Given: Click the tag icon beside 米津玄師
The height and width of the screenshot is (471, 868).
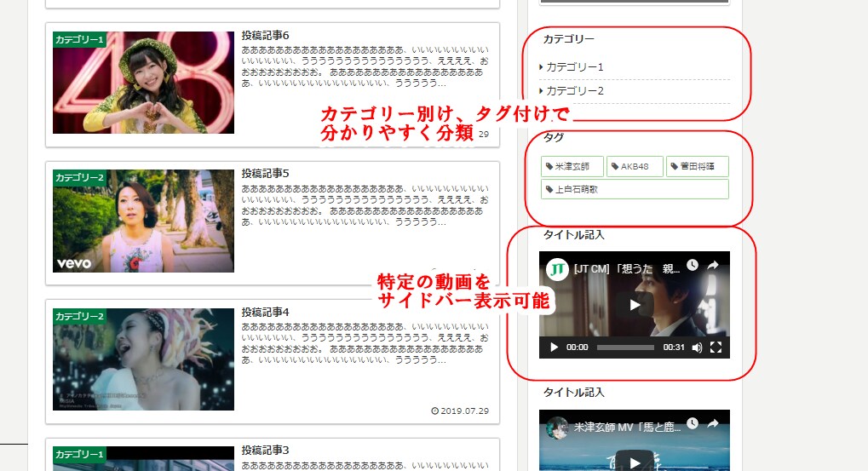Looking at the screenshot, I should 549,167.
